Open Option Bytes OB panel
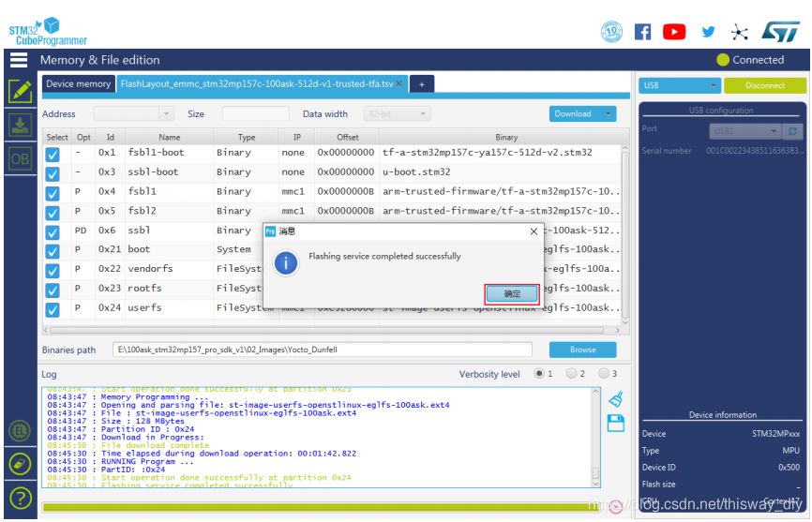This screenshot has width=812, height=522. click(20, 158)
